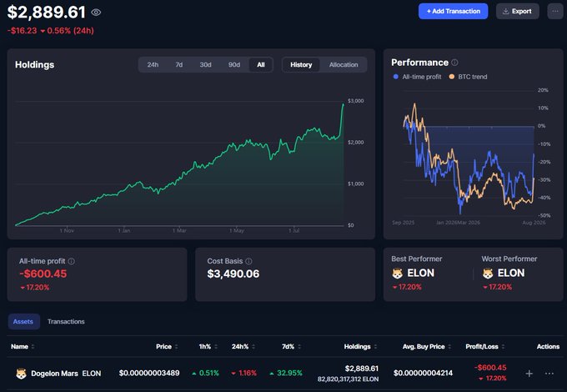This screenshot has width=567, height=392.
Task: Select the All holdings range
Action: point(261,65)
